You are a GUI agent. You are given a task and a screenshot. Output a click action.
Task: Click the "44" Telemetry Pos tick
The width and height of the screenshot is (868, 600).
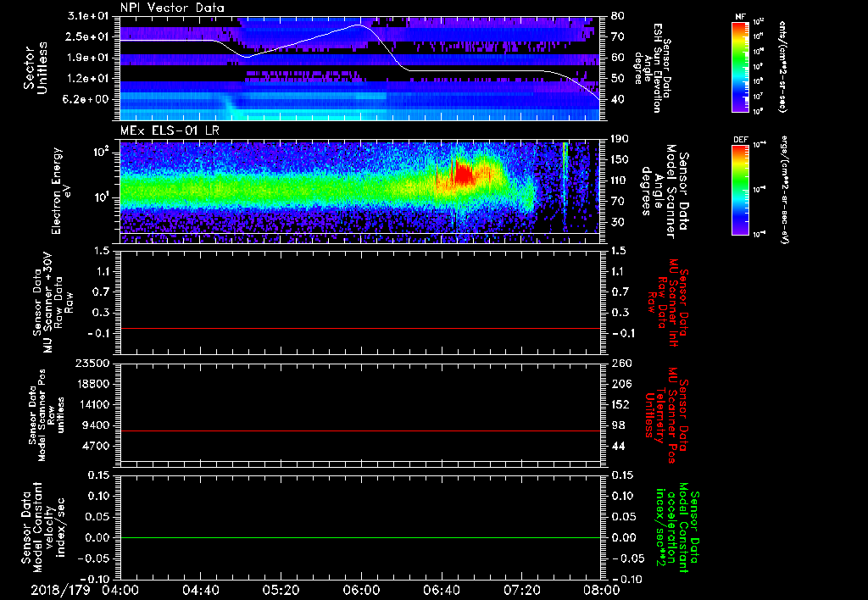click(x=618, y=446)
